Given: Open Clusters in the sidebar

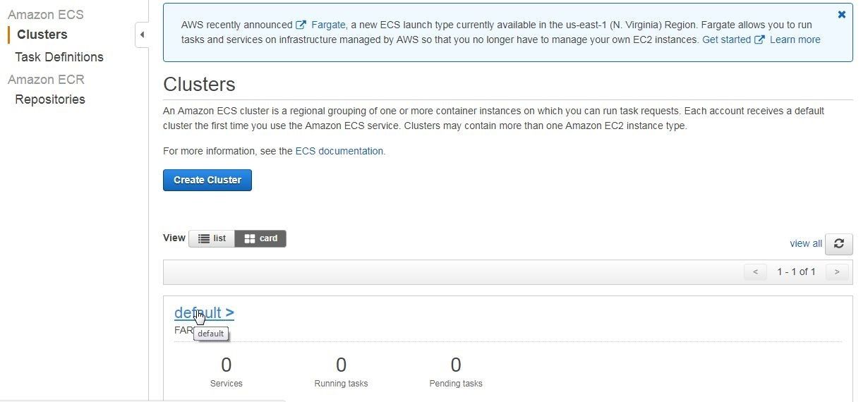Looking at the screenshot, I should coord(42,35).
